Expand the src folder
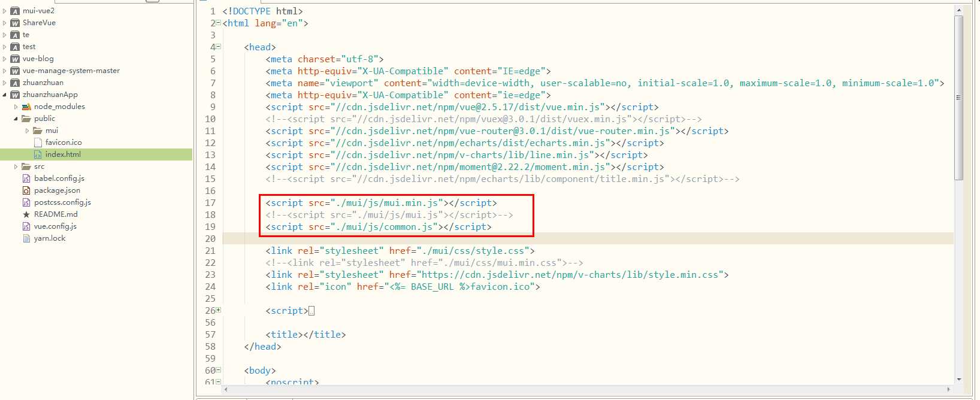The image size is (980, 400). point(16,166)
